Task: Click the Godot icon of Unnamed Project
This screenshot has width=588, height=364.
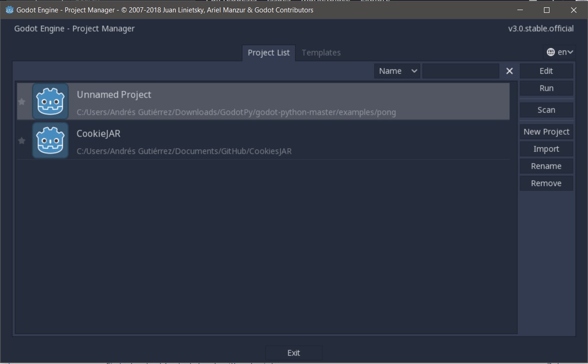Action: [x=50, y=101]
